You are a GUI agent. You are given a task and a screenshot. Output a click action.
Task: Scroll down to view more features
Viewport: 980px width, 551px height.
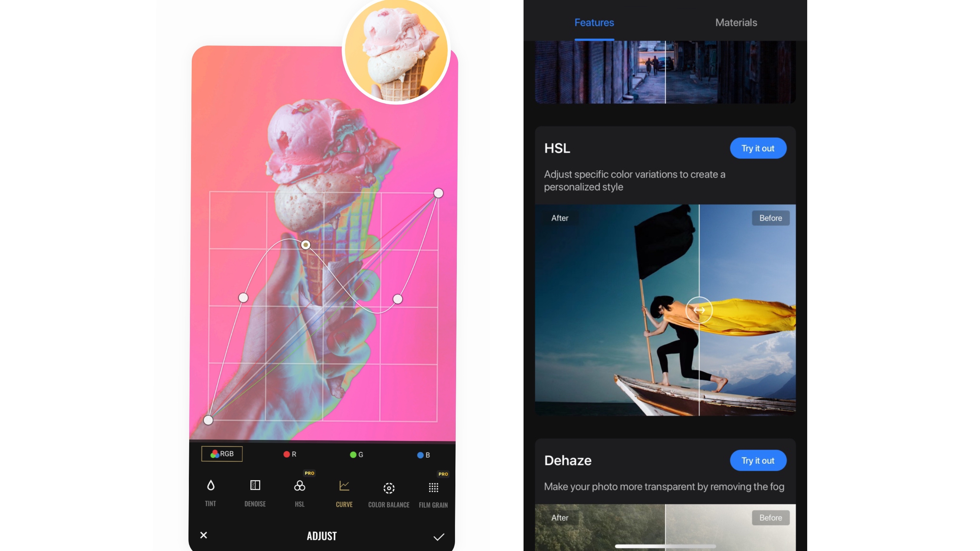point(665,336)
